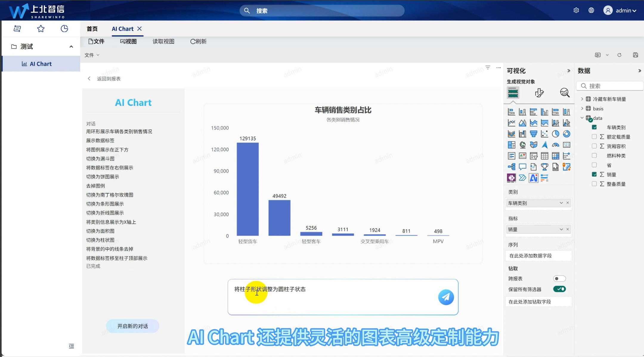Open the analytics magnifier pane
The height and width of the screenshot is (357, 644).
pyautogui.click(x=564, y=93)
